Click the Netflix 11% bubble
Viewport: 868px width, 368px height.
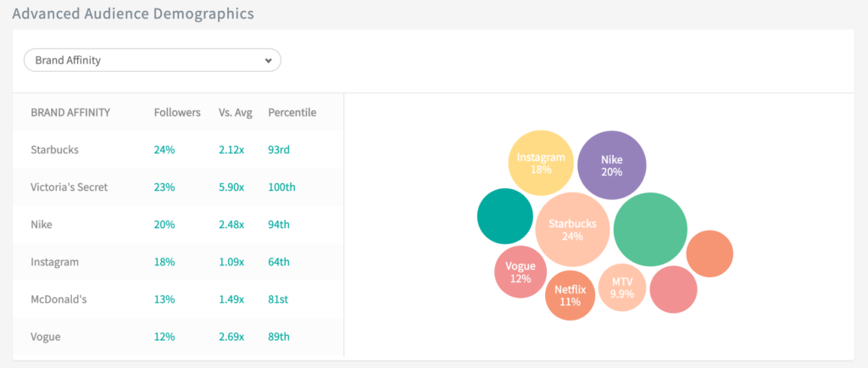pos(570,295)
